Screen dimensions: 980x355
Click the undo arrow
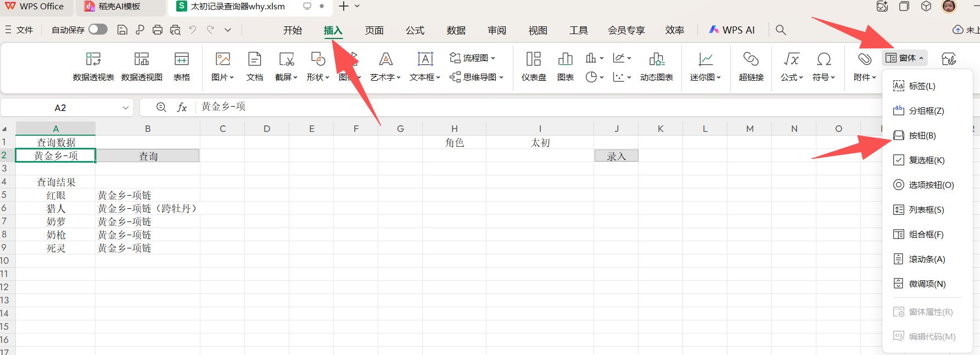point(193,30)
